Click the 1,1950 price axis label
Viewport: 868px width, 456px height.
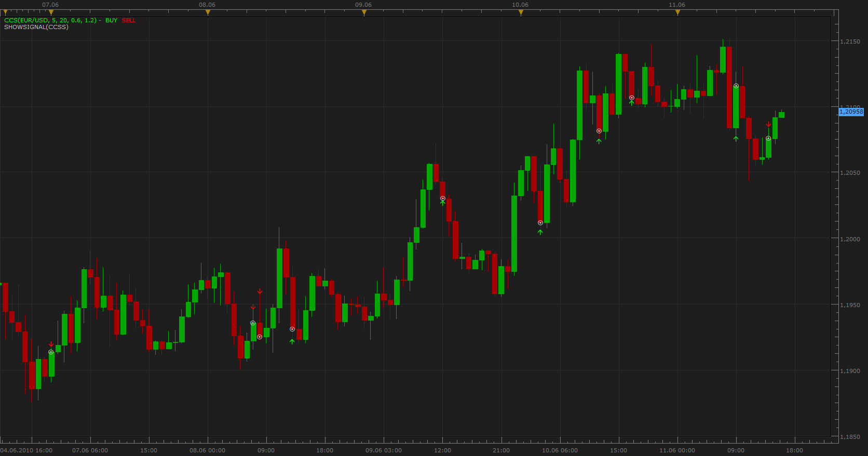(850, 305)
